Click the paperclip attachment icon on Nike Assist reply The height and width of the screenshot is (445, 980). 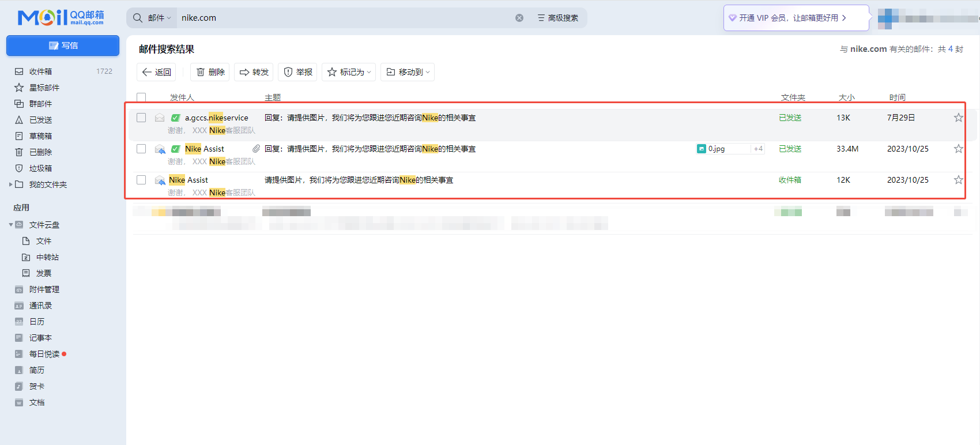point(256,149)
